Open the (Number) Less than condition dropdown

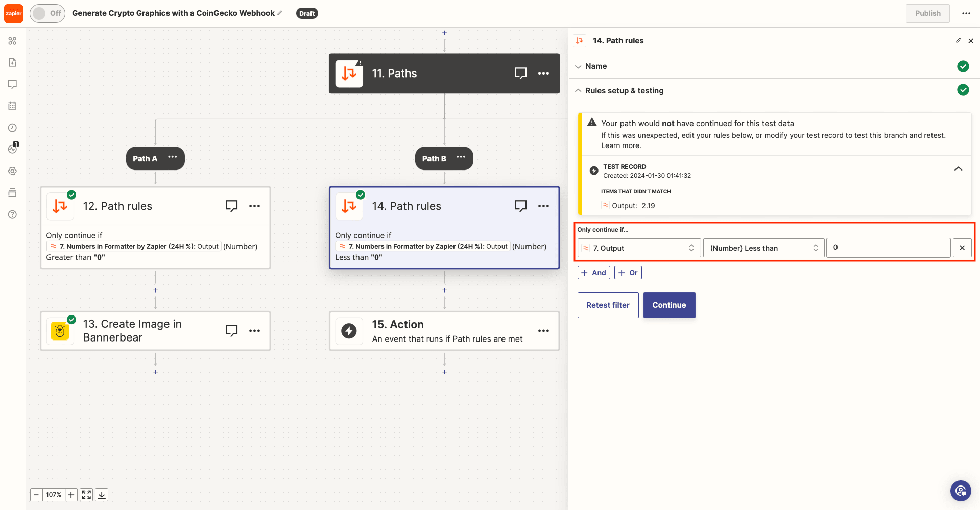763,248
